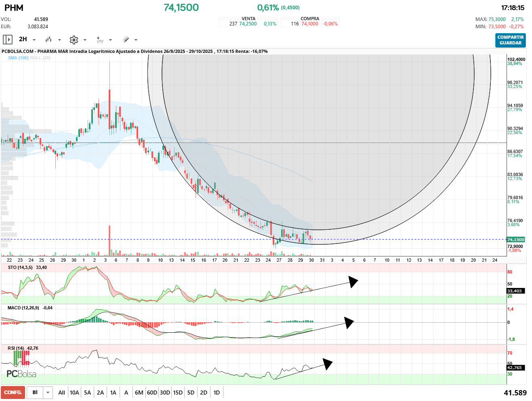Click the 86,6307 price axis label
Viewport: 532px width, 401px height.
coord(515,151)
